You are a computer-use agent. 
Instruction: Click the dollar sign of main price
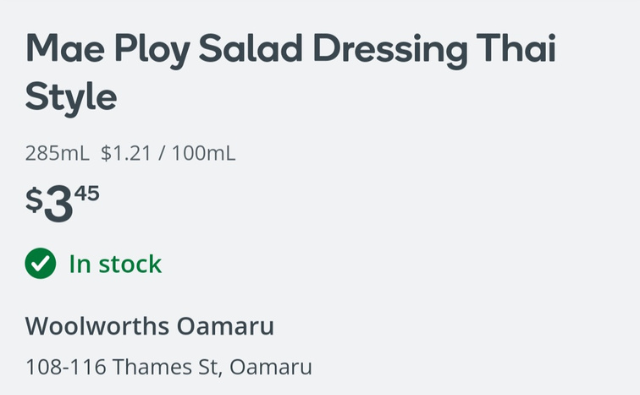[x=34, y=200]
